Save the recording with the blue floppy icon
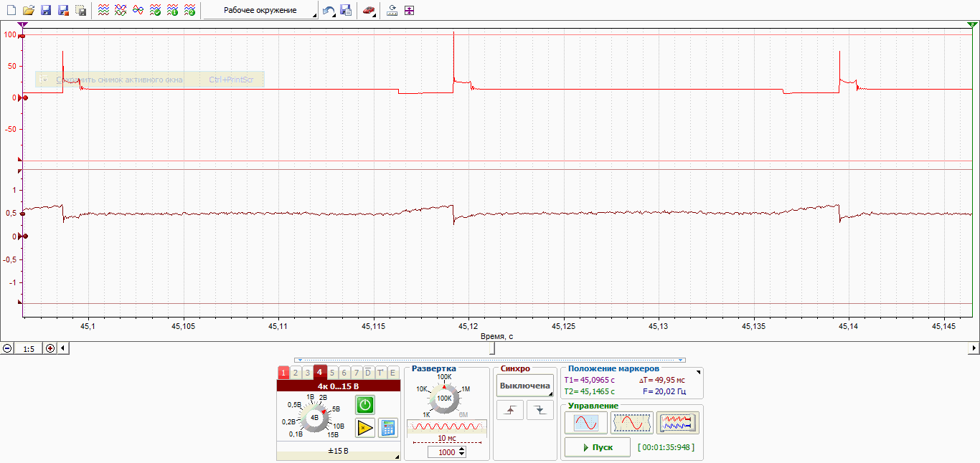The width and height of the screenshot is (980, 463). point(46,11)
